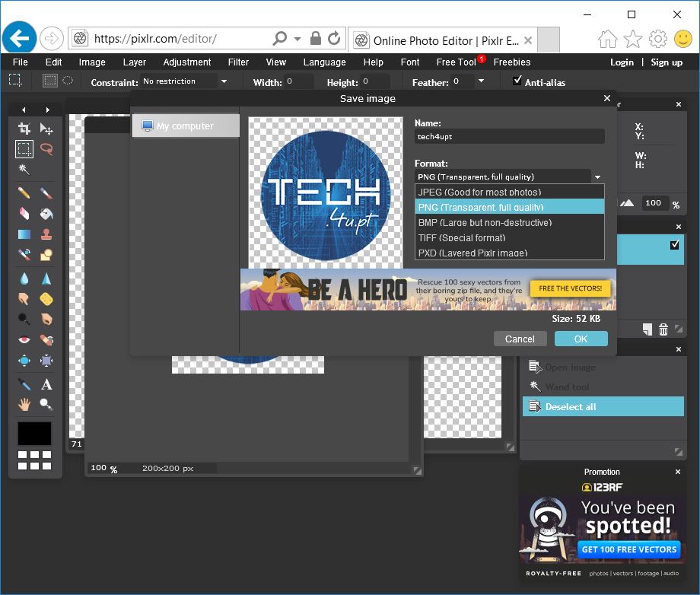Select the Crop tool
This screenshot has width=700, height=595.
[x=24, y=129]
